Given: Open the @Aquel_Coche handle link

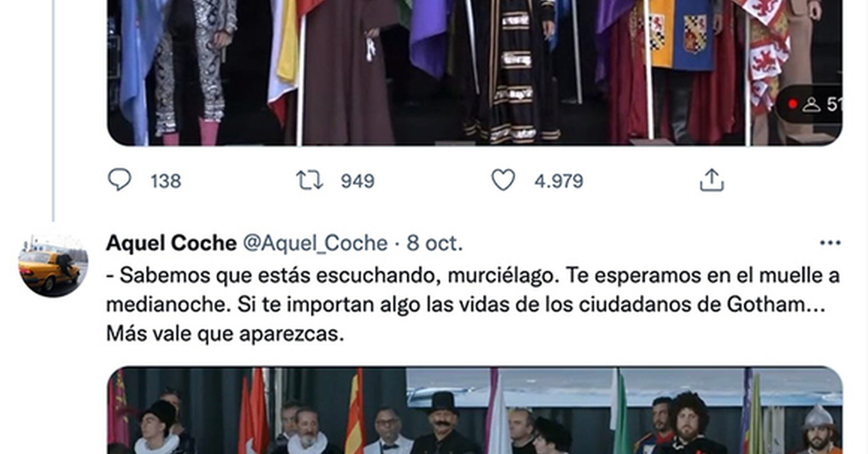Looking at the screenshot, I should coord(315,243).
